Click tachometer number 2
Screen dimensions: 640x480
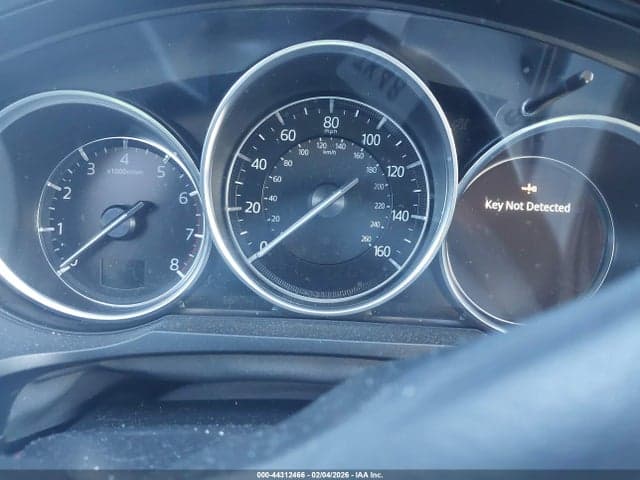pos(67,193)
